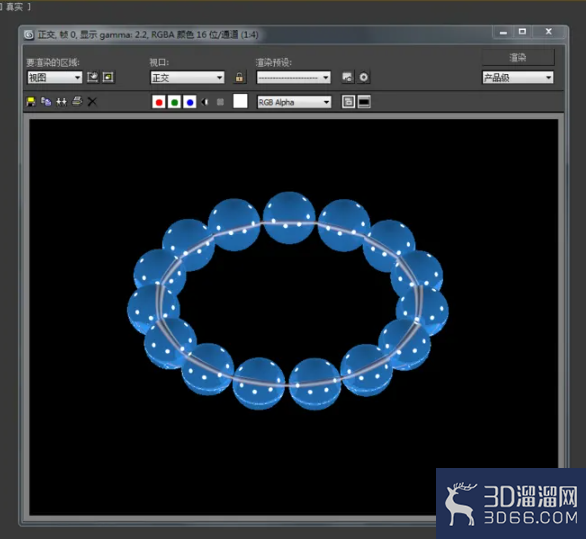This screenshot has height=539, width=586.
Task: Toggle UI Overlay display icon
Action: coord(348,102)
